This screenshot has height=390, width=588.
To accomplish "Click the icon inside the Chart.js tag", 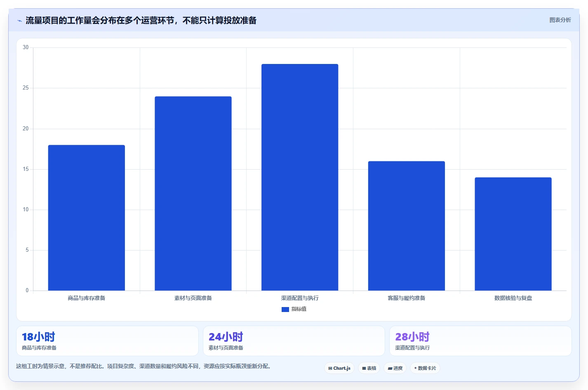I will pos(330,368).
